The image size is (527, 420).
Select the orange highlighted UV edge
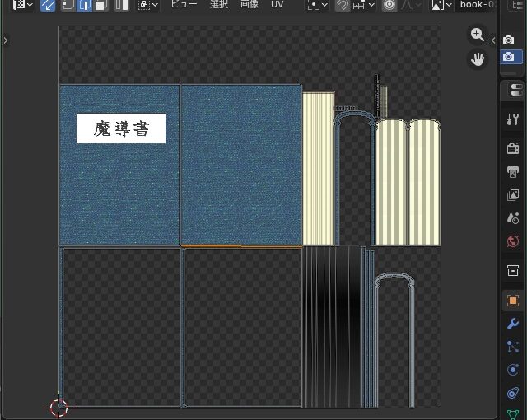[241, 246]
